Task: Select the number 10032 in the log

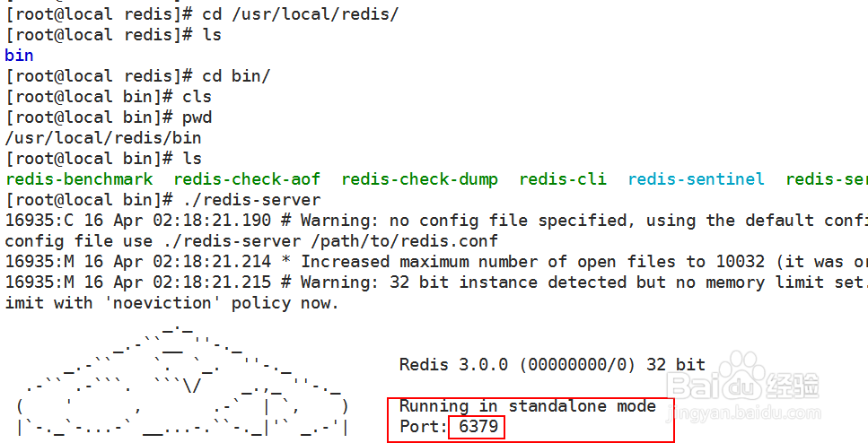Action: click(x=741, y=262)
